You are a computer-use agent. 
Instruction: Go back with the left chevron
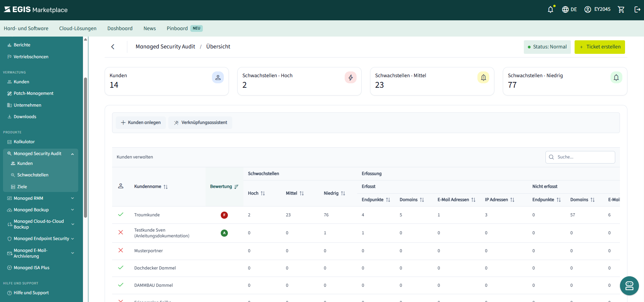tap(113, 47)
